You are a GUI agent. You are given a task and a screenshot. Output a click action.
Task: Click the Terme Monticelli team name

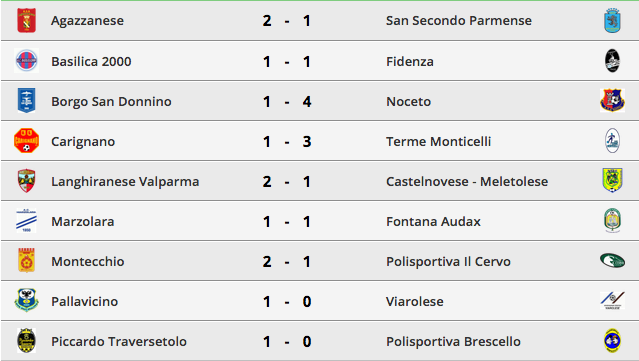click(438, 141)
